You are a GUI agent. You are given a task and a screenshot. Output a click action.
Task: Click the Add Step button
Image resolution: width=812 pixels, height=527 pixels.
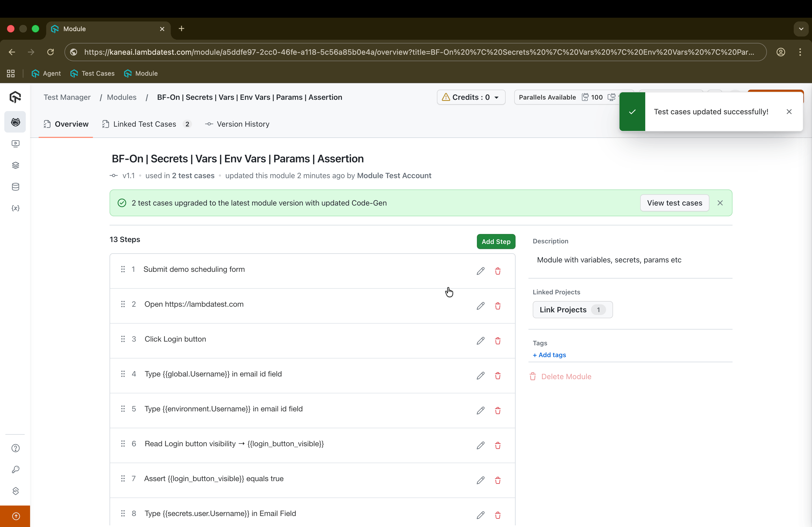[x=496, y=242]
